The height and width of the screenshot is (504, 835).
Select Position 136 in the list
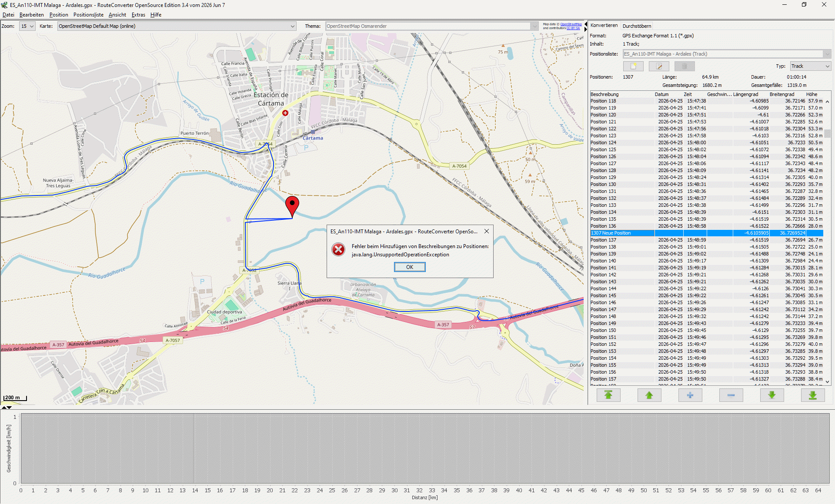(x=706, y=226)
